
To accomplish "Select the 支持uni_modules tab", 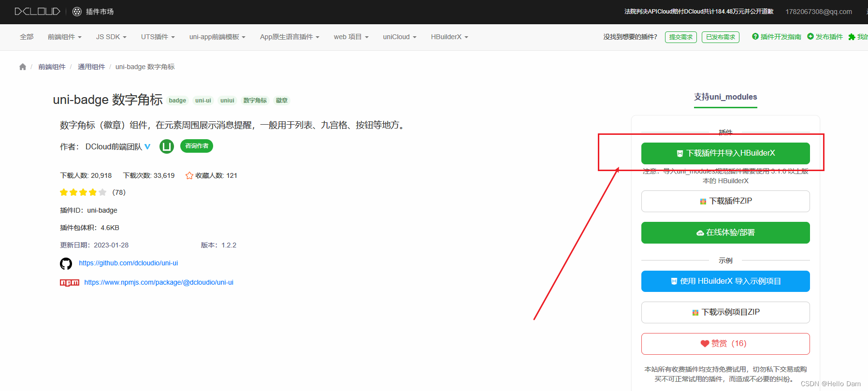I will [725, 97].
